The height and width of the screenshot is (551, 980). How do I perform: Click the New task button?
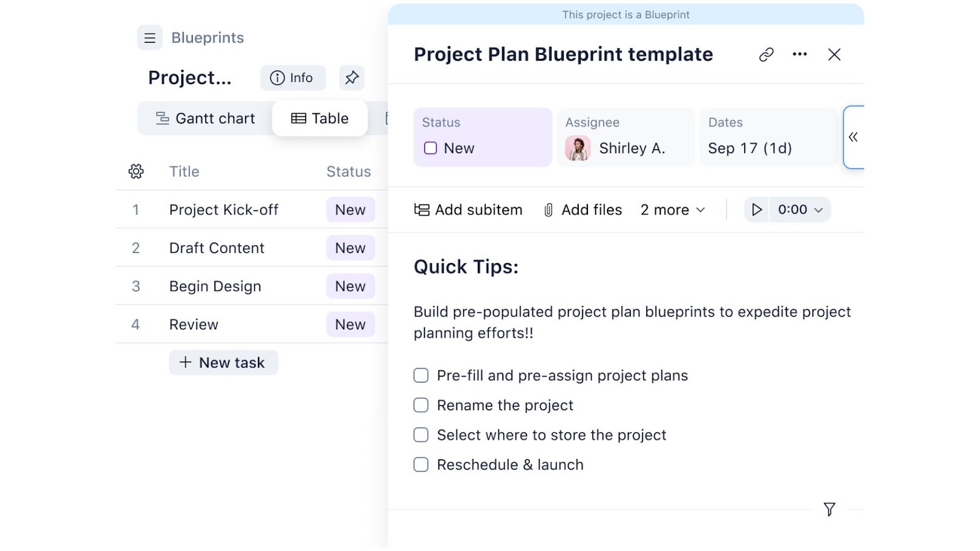coord(223,362)
